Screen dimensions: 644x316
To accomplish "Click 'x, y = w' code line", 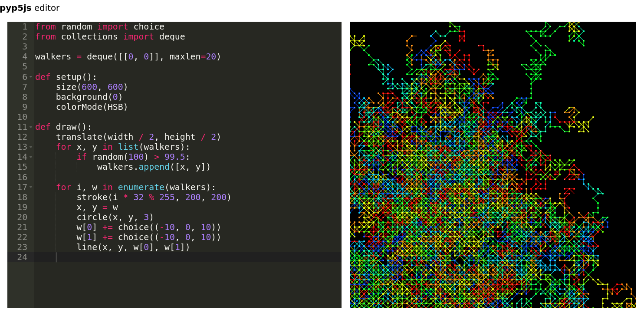I will pyautogui.click(x=97, y=207).
